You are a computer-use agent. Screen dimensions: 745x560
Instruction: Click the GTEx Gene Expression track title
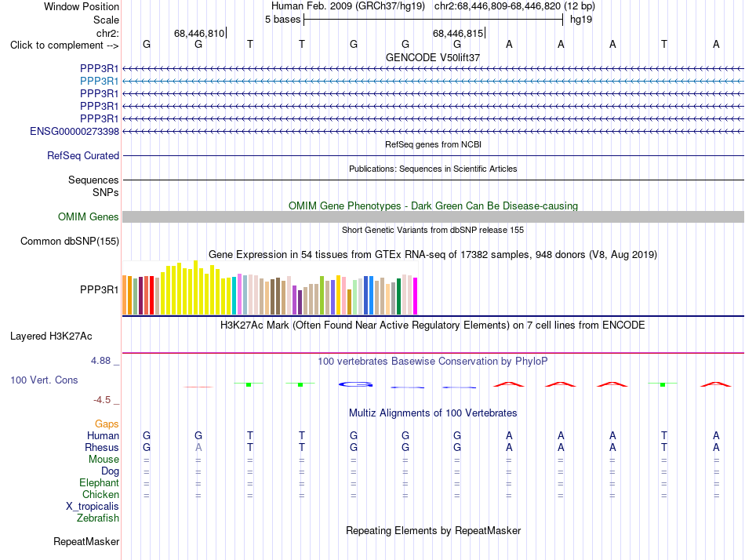[433, 254]
